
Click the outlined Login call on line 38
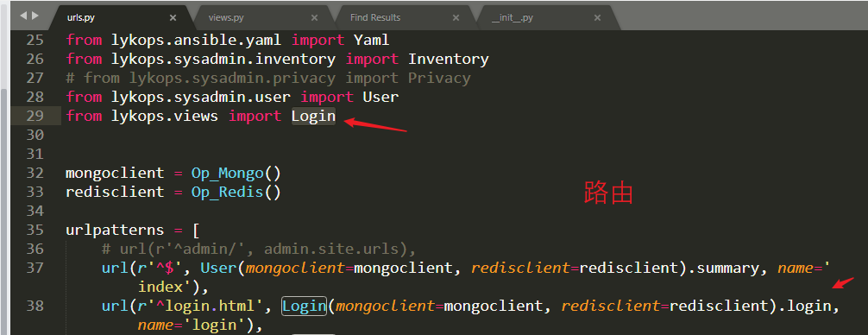pos(304,306)
